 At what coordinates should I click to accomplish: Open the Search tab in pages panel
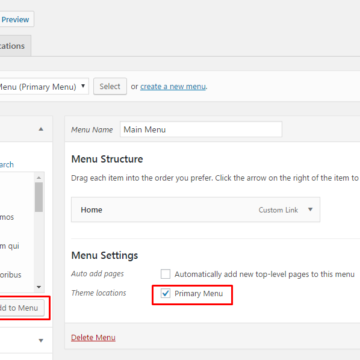[7, 164]
